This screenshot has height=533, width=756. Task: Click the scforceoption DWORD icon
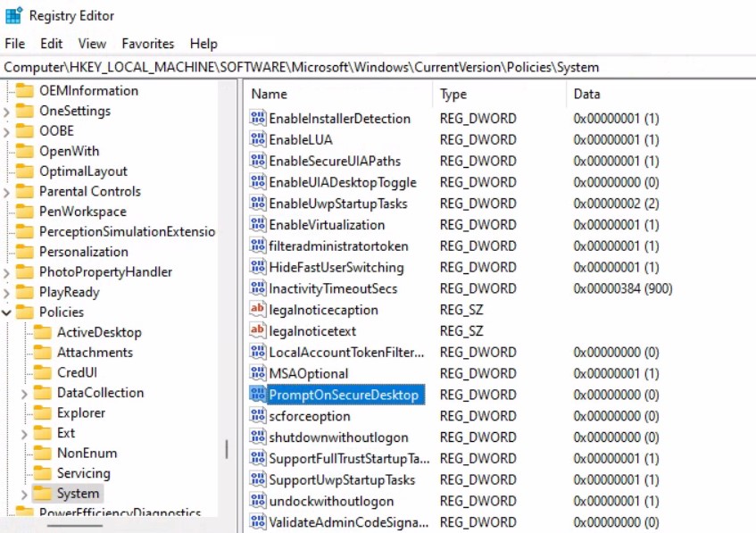[258, 415]
